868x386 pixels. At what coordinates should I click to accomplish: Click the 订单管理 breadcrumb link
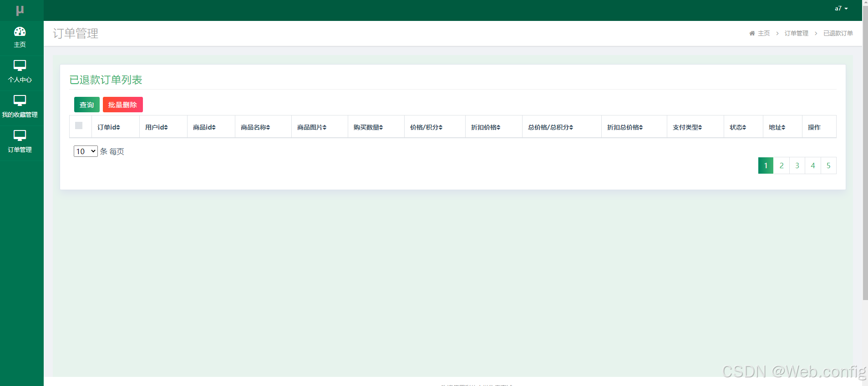point(796,33)
